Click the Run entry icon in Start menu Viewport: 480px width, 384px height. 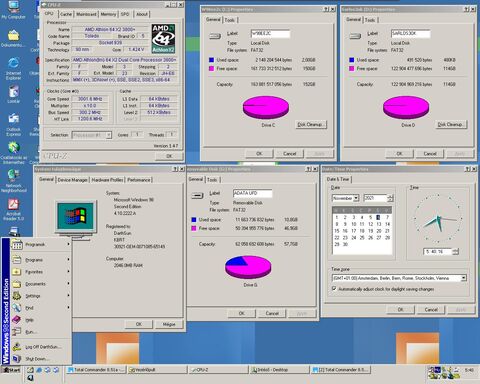click(x=17, y=332)
